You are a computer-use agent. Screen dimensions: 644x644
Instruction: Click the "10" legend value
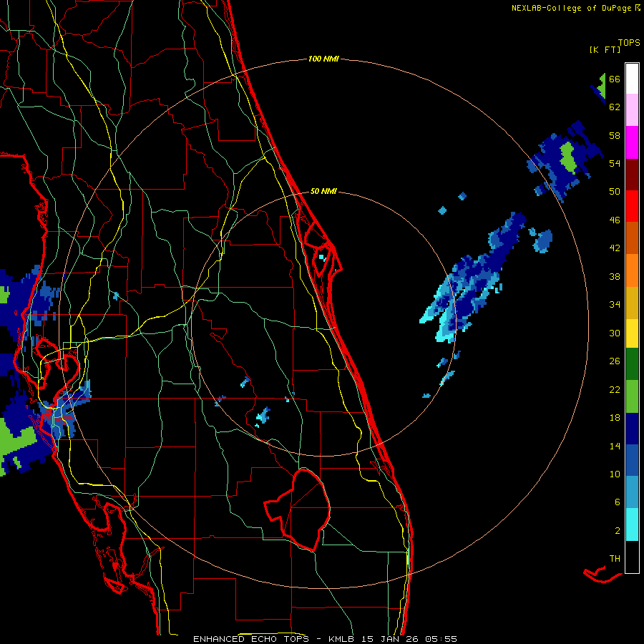615,474
